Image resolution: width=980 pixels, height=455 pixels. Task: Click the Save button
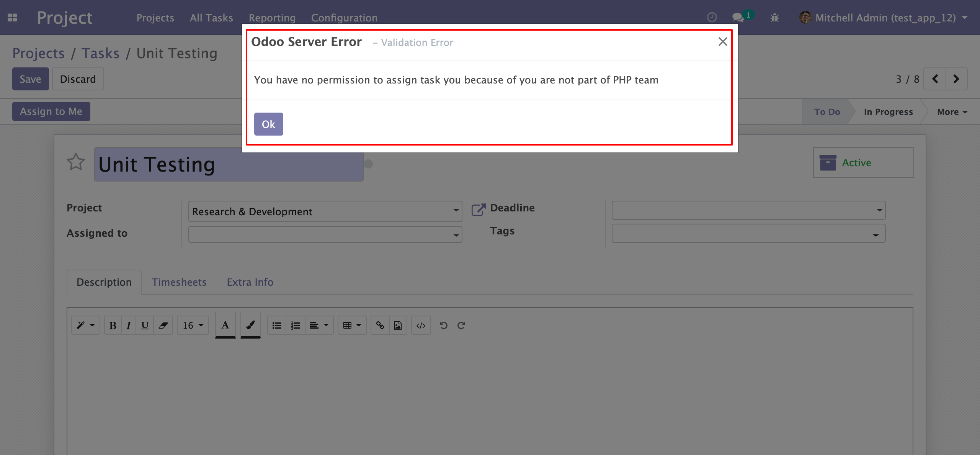(31, 79)
